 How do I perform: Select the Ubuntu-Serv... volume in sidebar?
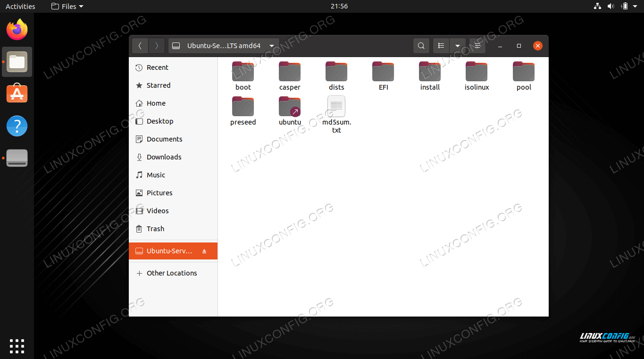[x=173, y=251]
